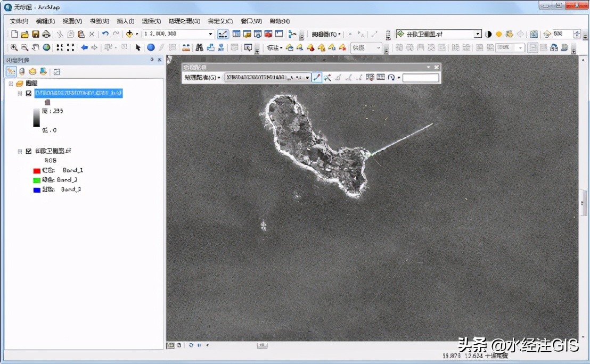Click the Full Extent globe icon
Image resolution: width=590 pixels, height=364 pixels.
pos(47,47)
